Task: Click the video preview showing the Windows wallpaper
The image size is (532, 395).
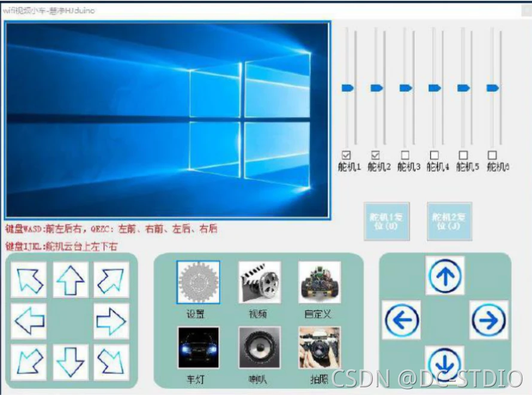Action: click(x=168, y=120)
